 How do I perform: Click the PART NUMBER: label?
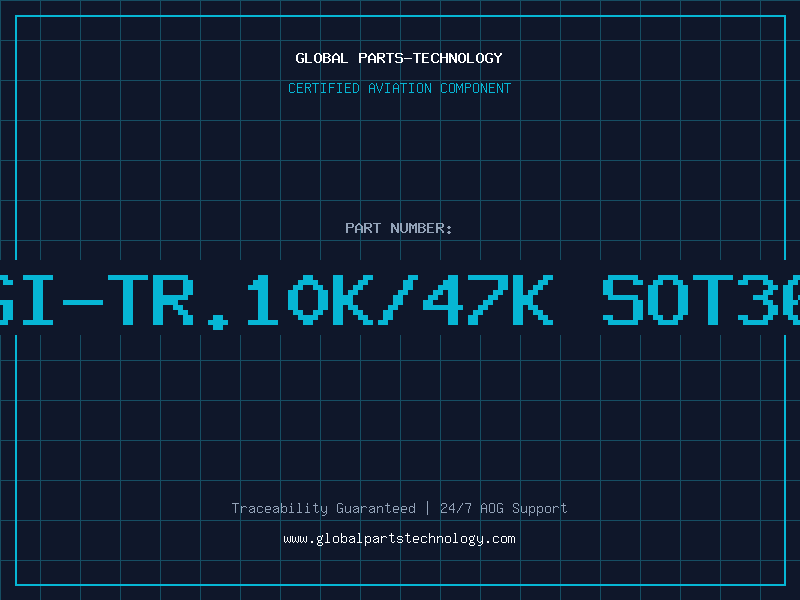coord(399,228)
